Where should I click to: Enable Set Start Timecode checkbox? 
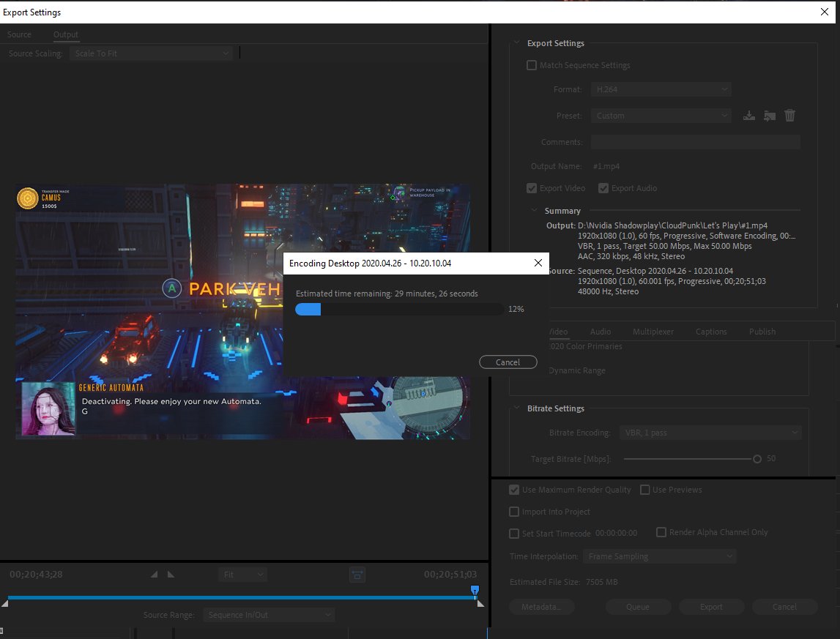pos(514,534)
